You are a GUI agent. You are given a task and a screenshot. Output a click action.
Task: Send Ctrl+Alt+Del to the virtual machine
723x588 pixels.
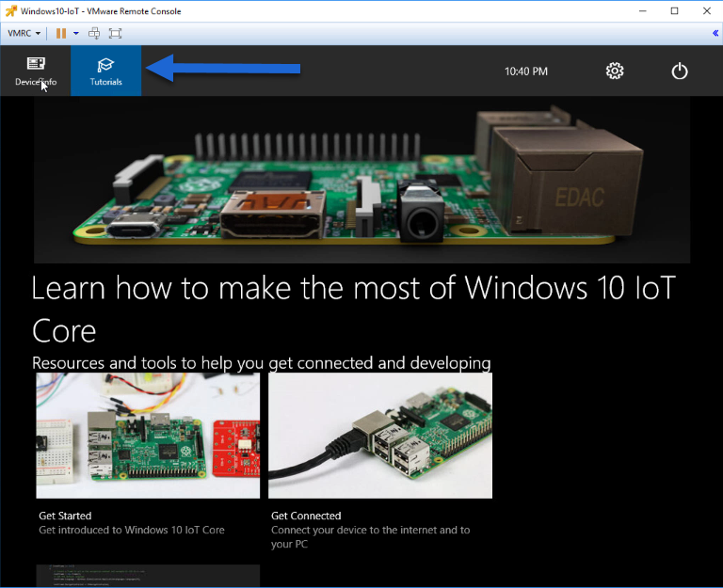click(x=94, y=33)
